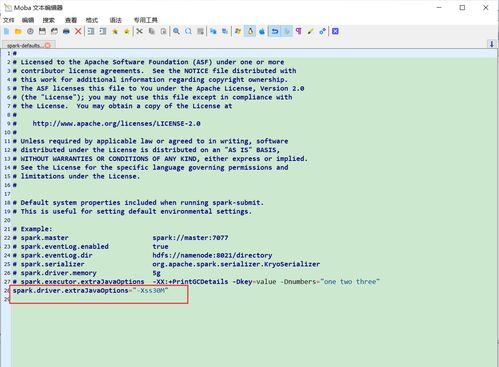499x367 pixels.
Task: Reload the file with the clock icon
Action: tap(30, 31)
